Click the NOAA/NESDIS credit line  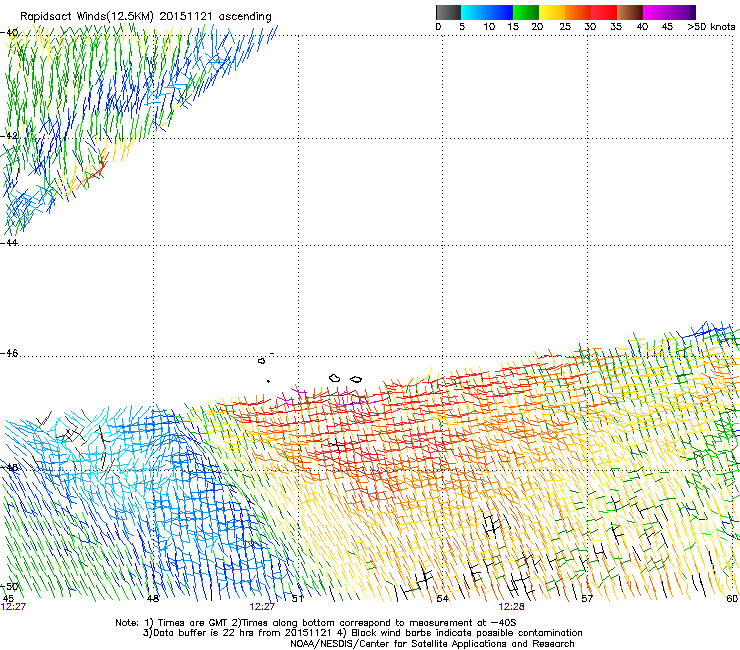pos(432,644)
